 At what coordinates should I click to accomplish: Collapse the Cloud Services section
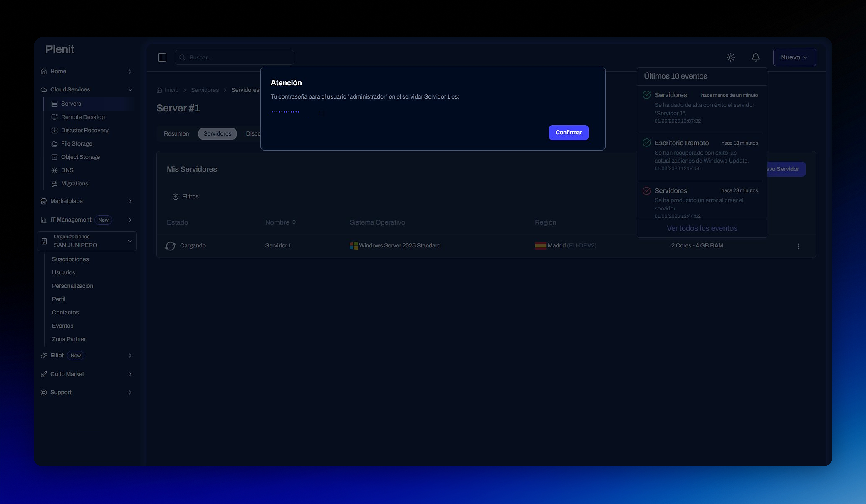130,90
